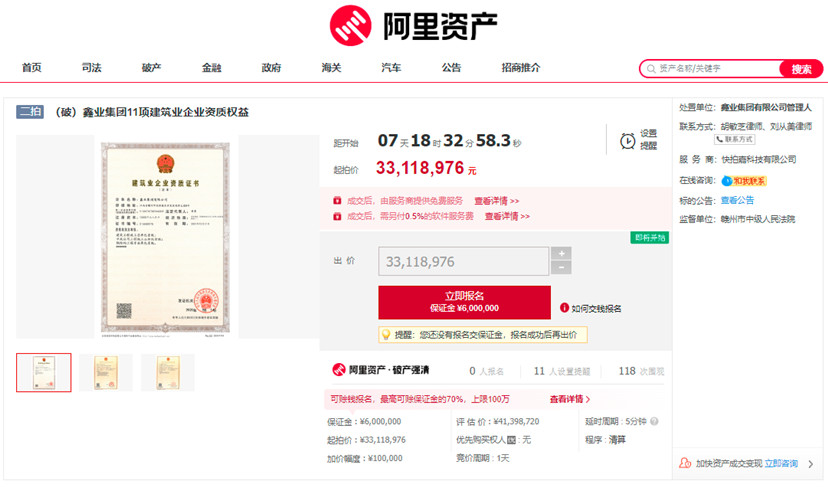Click the gift icon beside 软件服务费 notice
Viewport: 828px width, 487px height.
[337, 216]
